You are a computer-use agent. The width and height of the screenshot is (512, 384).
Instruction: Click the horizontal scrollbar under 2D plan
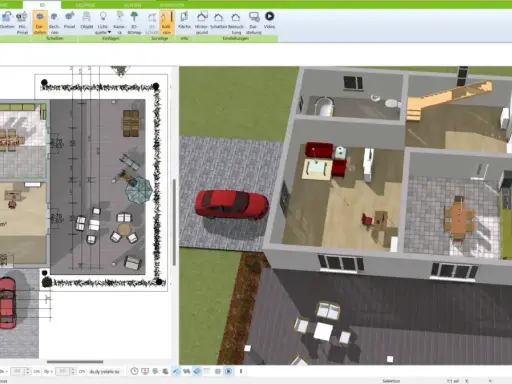tap(75, 362)
